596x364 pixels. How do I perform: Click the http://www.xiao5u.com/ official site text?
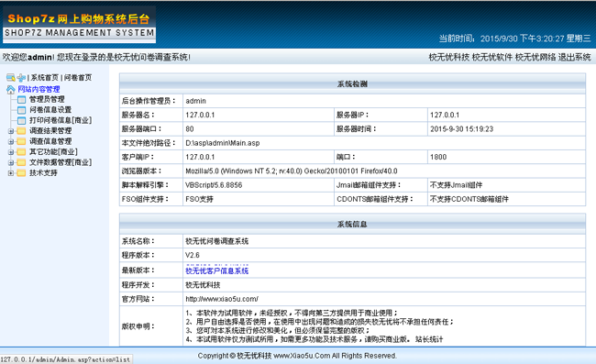pyautogui.click(x=222, y=299)
